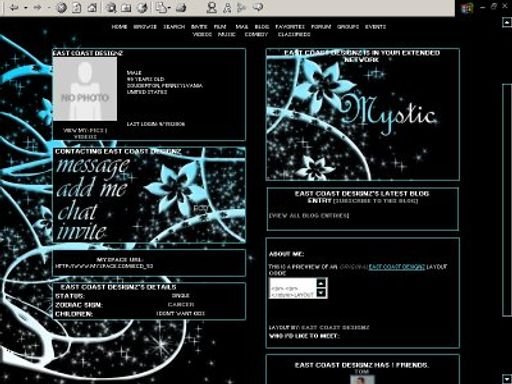The image size is (512, 384).
Task: Open the browser Favorites folder icon
Action: (126, 8)
